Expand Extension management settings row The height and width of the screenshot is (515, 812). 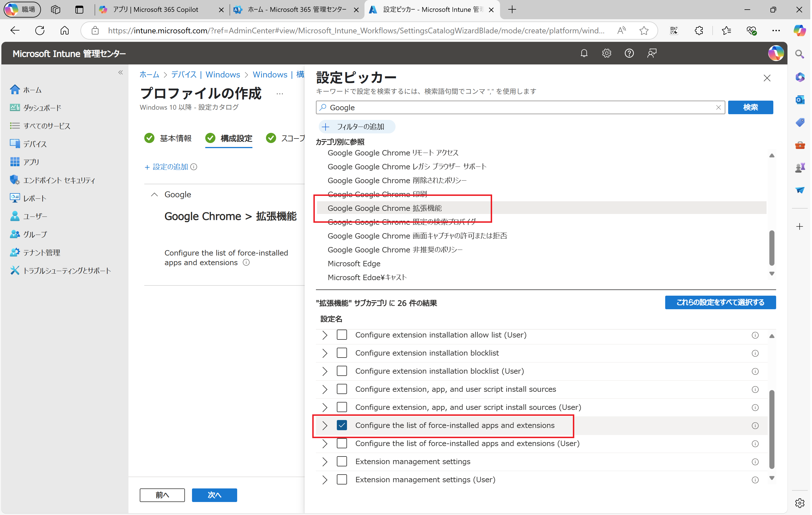pyautogui.click(x=325, y=462)
